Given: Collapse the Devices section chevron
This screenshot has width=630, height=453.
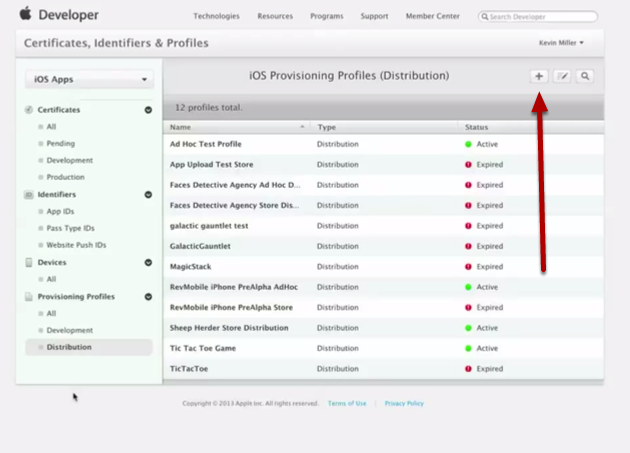Looking at the screenshot, I should [x=148, y=262].
